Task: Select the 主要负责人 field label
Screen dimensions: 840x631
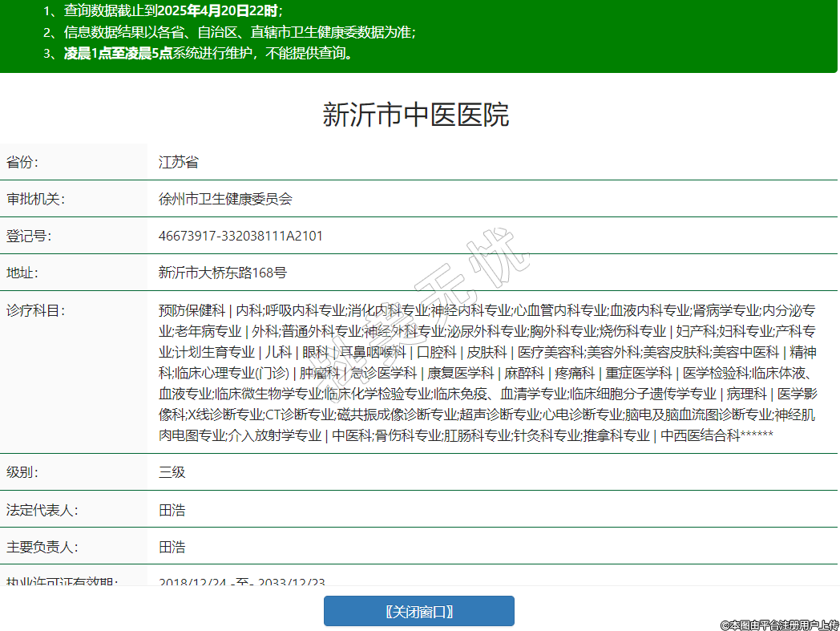Action: click(42, 547)
